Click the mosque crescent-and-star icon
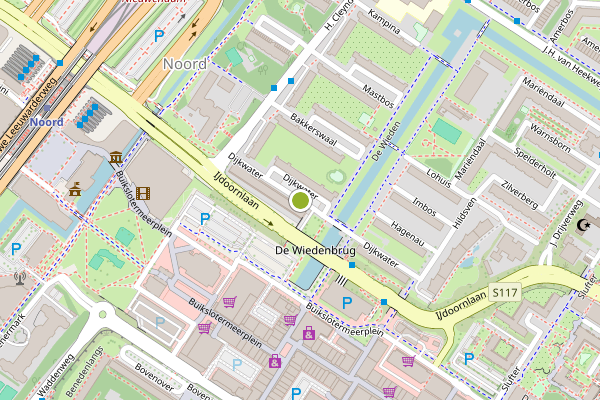 583,225
